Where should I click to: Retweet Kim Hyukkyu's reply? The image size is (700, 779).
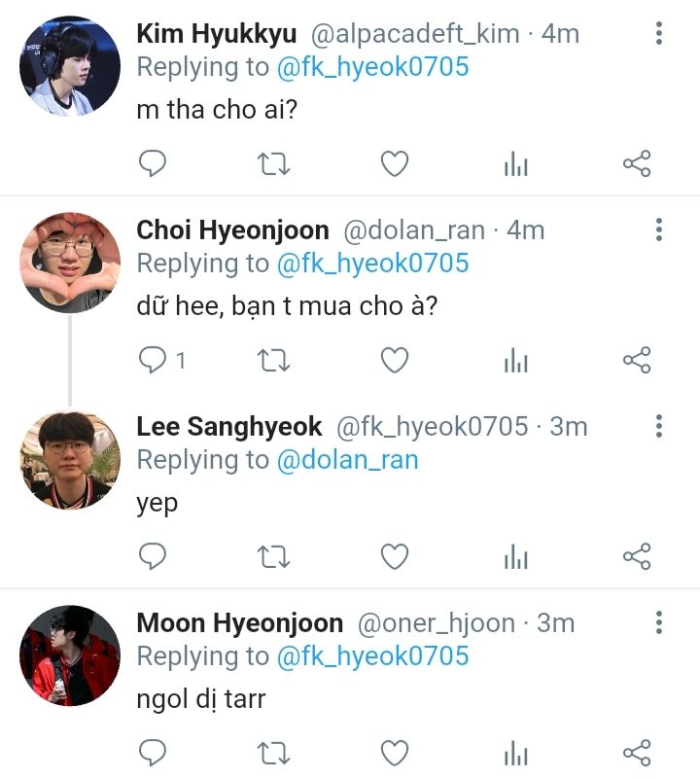272,164
